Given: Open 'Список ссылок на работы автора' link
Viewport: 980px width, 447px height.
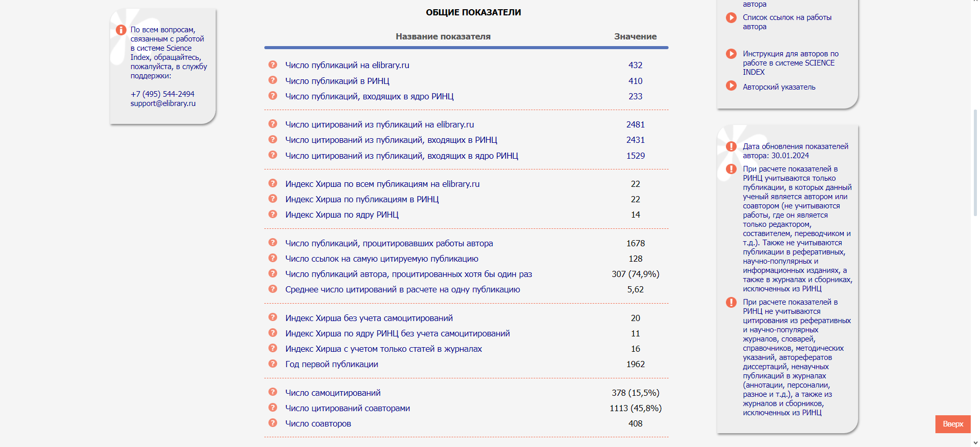Looking at the screenshot, I should point(787,22).
